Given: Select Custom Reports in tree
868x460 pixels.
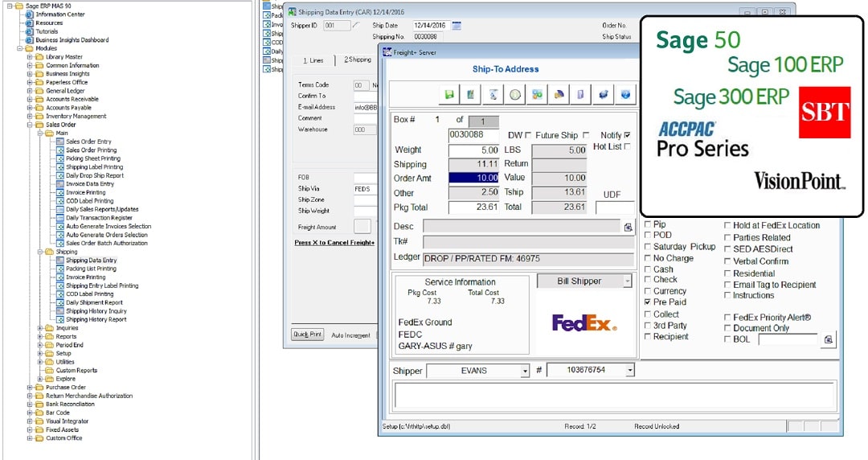Looking at the screenshot, I should point(76,371).
